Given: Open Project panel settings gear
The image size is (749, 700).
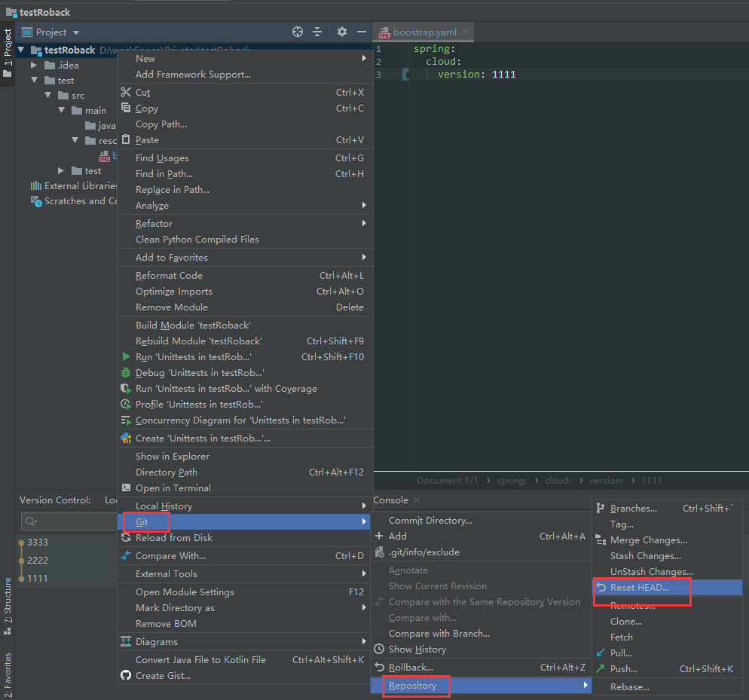Looking at the screenshot, I should click(341, 32).
